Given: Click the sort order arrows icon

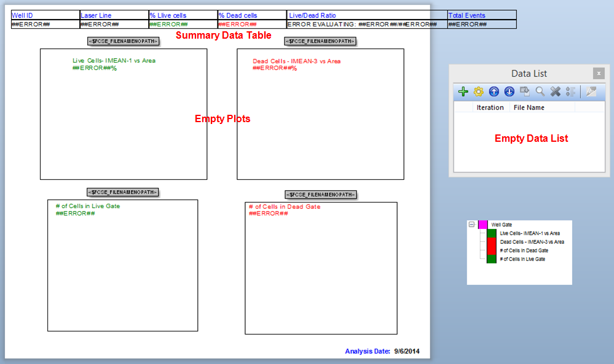Looking at the screenshot, I should coord(571,91).
